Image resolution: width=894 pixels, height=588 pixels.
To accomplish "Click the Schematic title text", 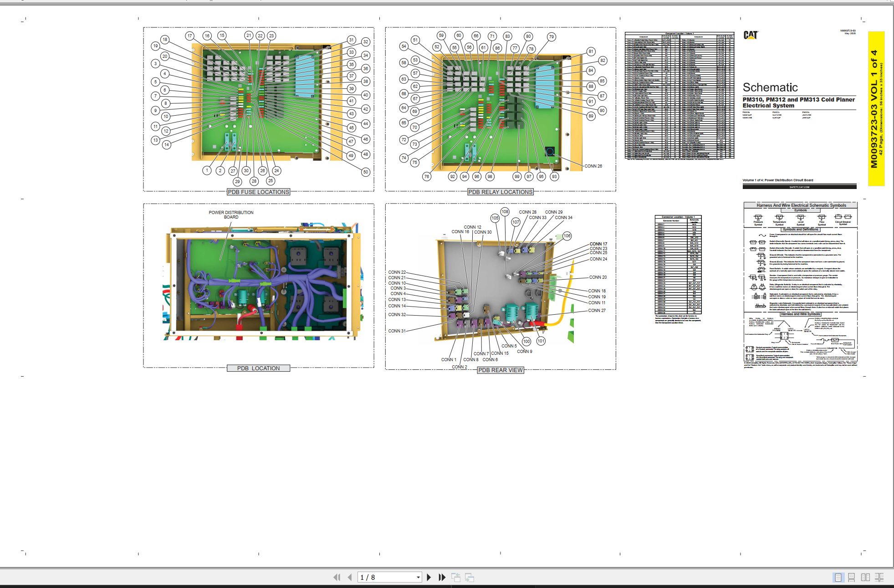I will click(x=770, y=87).
